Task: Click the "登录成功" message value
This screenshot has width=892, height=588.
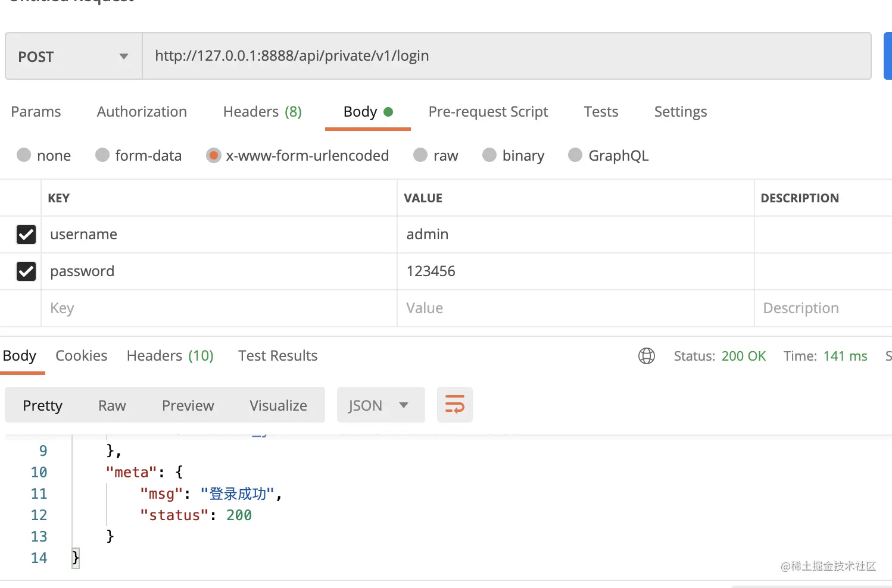Action: click(x=238, y=494)
